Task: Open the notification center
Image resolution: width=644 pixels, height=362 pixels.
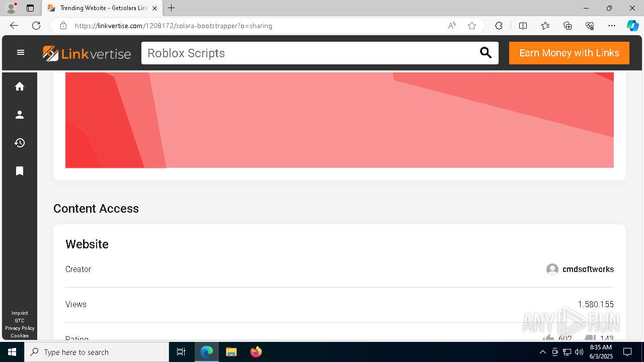Action: click(x=627, y=352)
